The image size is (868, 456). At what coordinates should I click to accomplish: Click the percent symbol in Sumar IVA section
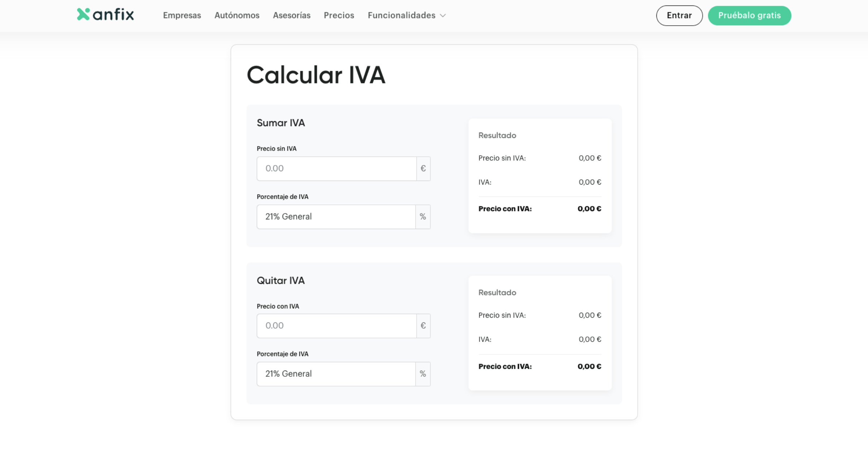coord(423,216)
